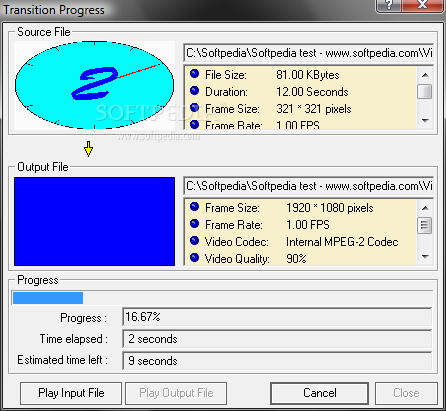Image resolution: width=446 pixels, height=411 pixels.
Task: Click the blue bullet beside File Size
Action: point(194,74)
